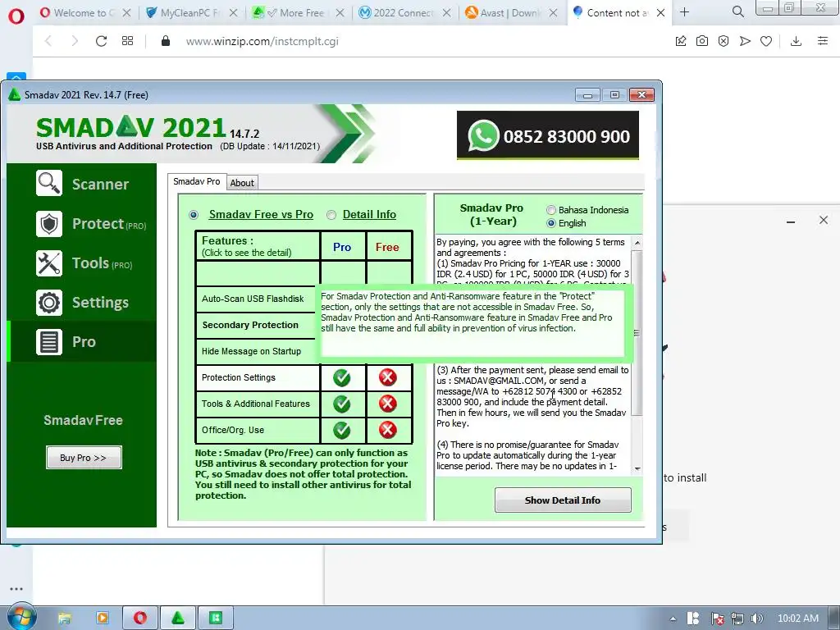Click Hide Message on Startup feature

pyautogui.click(x=256, y=351)
